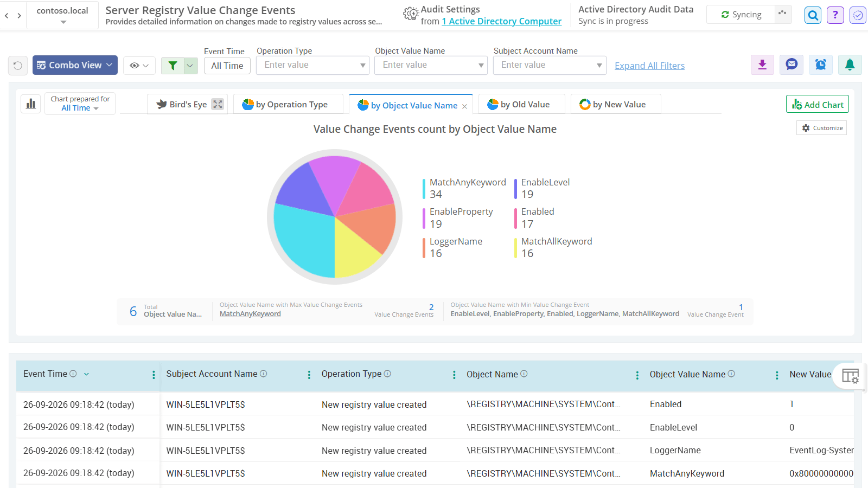Open Object Name column options menu
This screenshot has height=488, width=868.
coord(637,375)
